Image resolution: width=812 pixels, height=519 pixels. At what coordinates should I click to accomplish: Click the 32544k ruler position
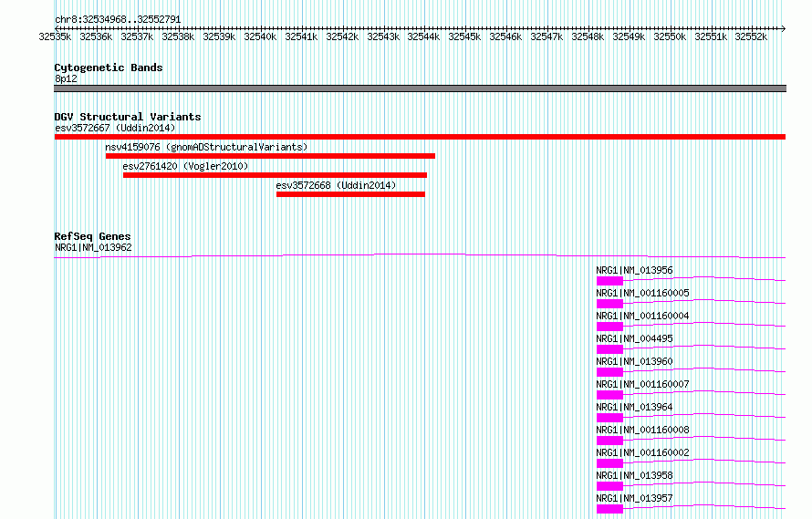click(x=423, y=36)
